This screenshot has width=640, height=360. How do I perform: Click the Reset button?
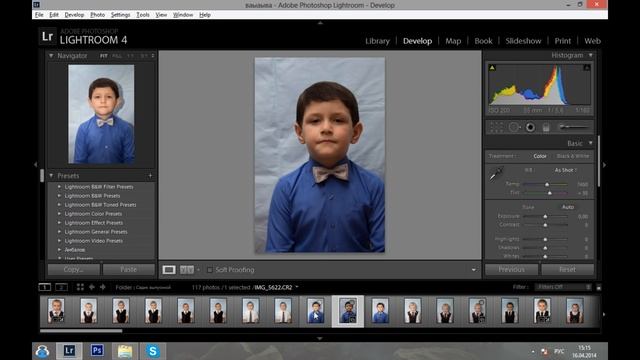pyautogui.click(x=567, y=269)
